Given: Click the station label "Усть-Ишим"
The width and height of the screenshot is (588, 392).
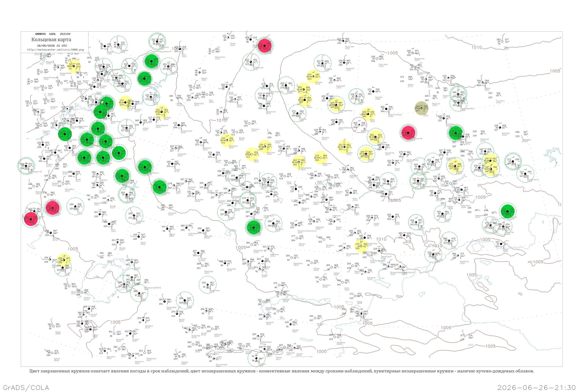Looking at the screenshot, I should 280,141.
